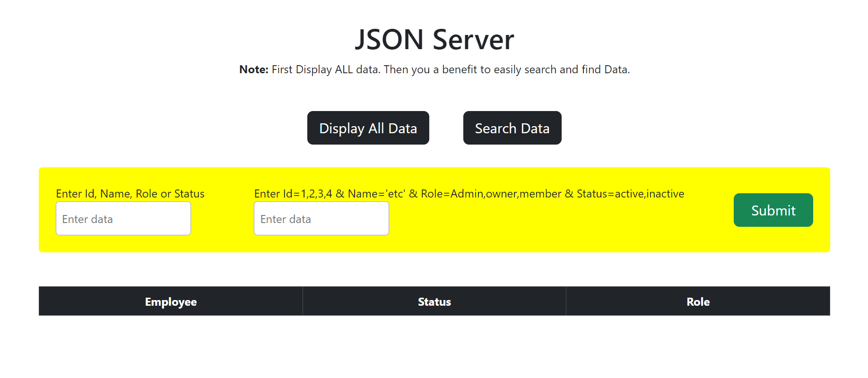The image size is (868, 378).
Task: Click the bold Note: label
Action: (254, 69)
